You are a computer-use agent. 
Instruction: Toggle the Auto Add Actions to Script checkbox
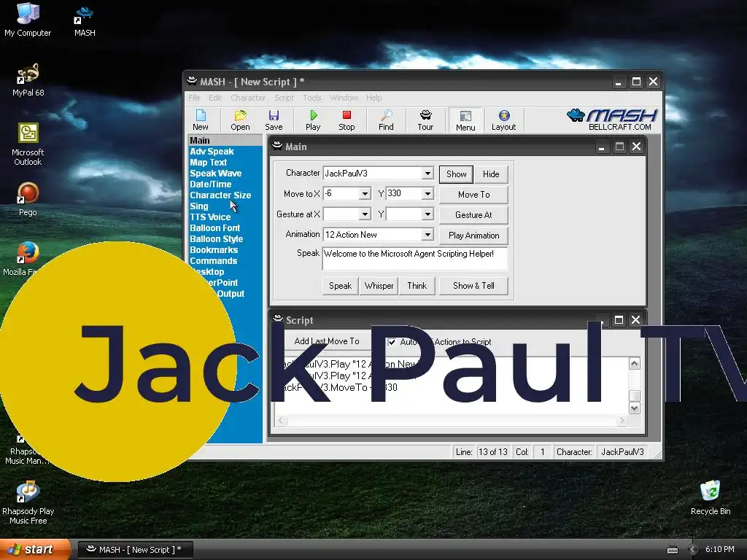[392, 342]
